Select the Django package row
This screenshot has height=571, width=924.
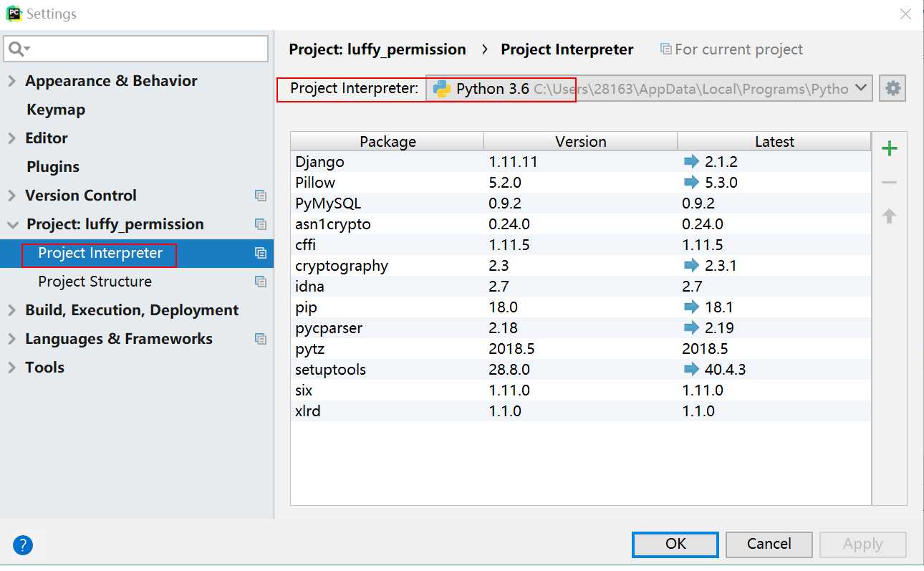pyautogui.click(x=581, y=162)
